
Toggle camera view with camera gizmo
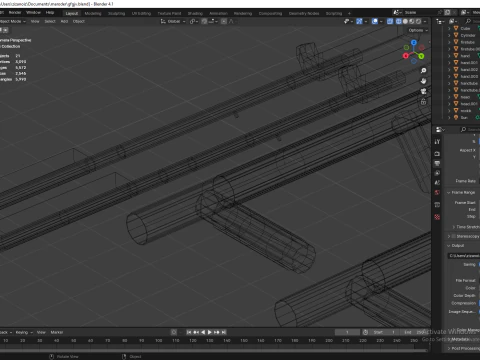pos(423,91)
